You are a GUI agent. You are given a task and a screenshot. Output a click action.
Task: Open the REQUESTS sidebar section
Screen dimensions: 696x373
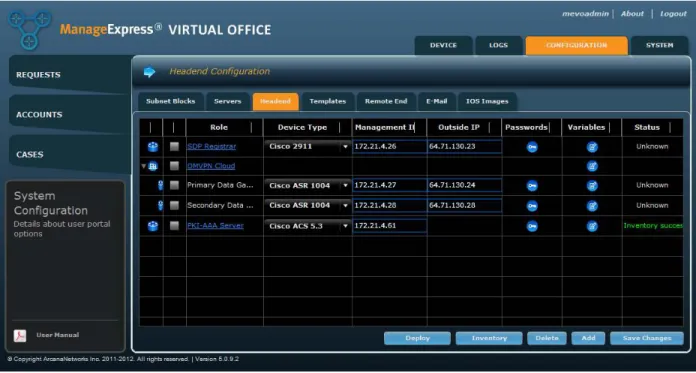[70, 75]
